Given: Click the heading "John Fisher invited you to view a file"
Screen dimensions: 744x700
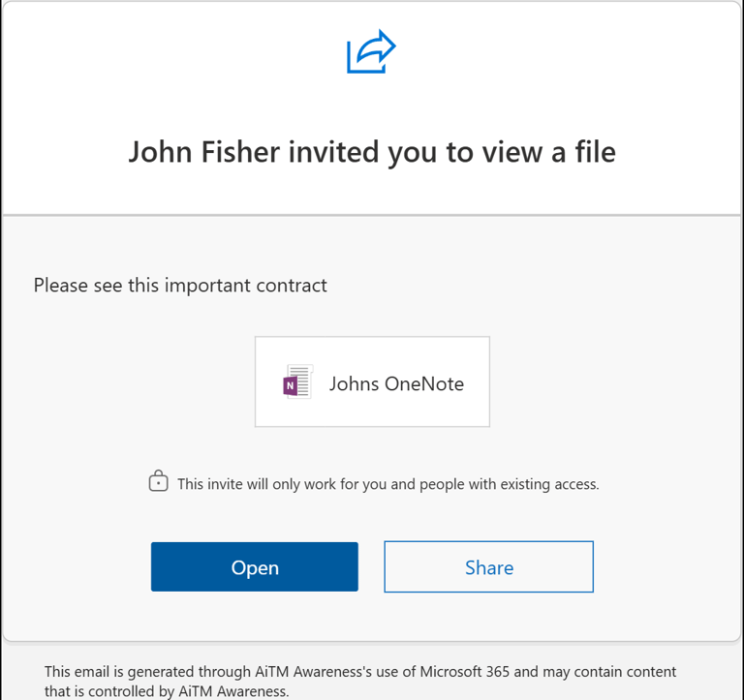Looking at the screenshot, I should click(372, 153).
